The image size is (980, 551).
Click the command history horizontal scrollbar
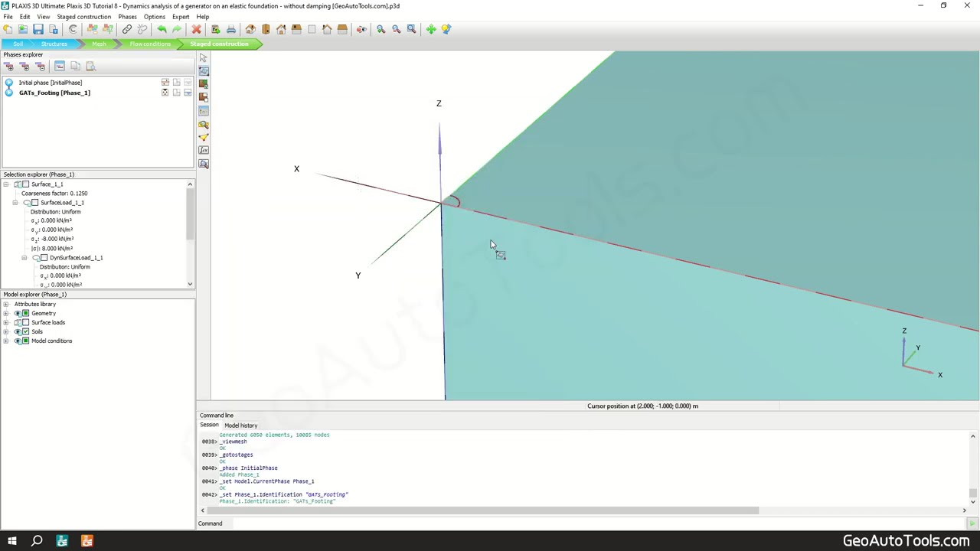[583, 510]
